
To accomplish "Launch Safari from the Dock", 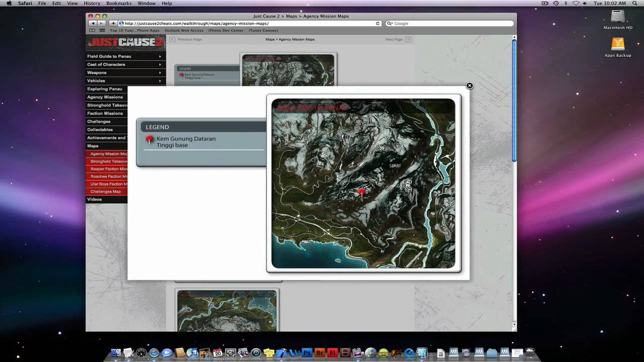I will [154, 353].
